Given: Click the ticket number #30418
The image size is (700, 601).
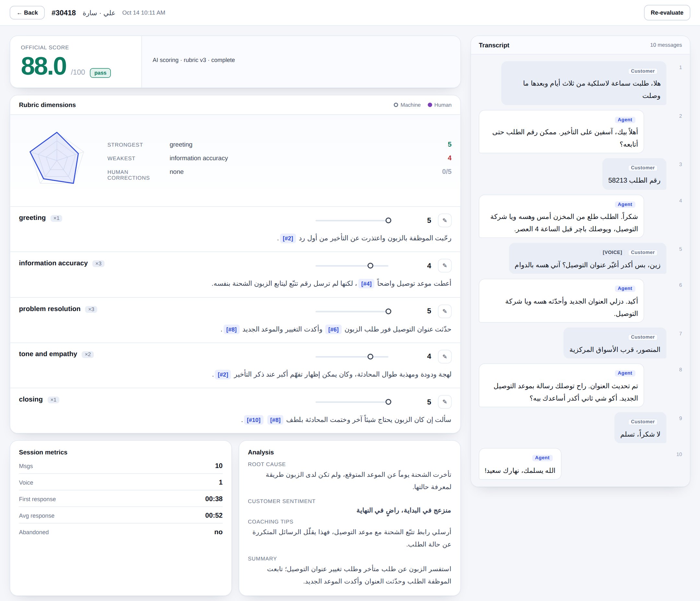Looking at the screenshot, I should [x=64, y=13].
